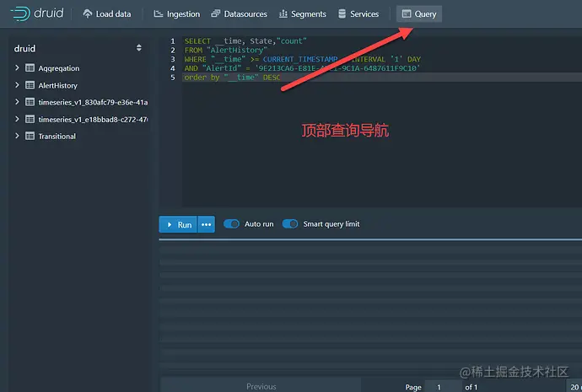Go to the Ingestion view
The image size is (582, 392).
pos(177,14)
